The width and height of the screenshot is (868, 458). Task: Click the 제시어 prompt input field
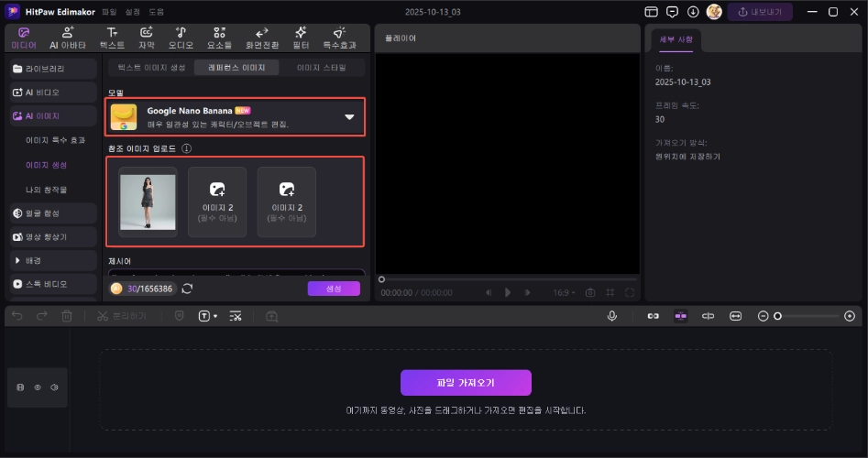coord(236,273)
